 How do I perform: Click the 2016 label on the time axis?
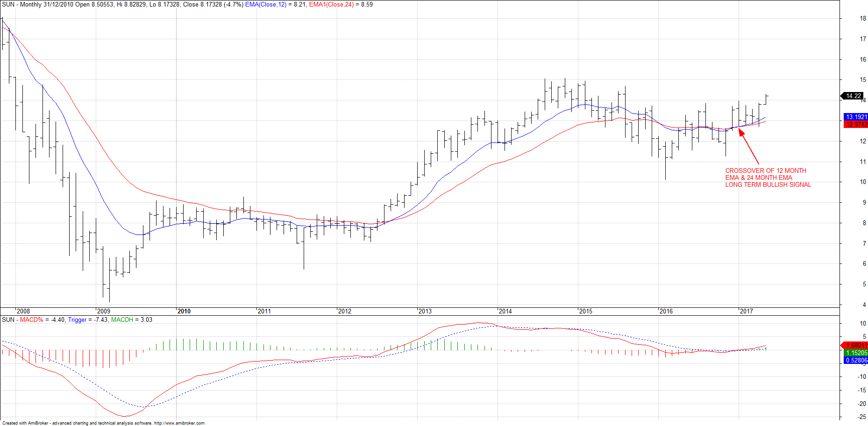[666, 311]
